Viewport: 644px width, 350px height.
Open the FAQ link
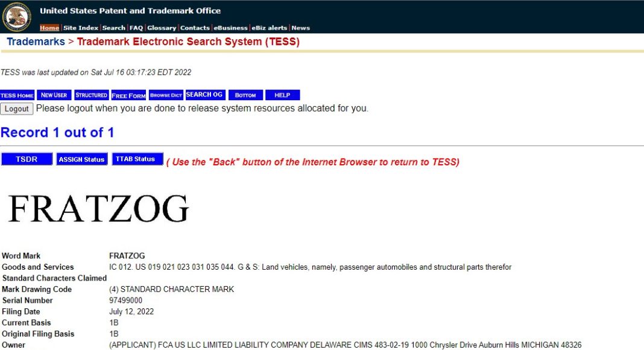coord(136,28)
